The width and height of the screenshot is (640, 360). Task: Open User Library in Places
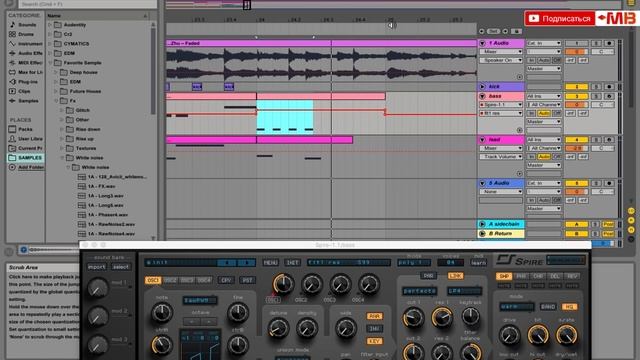pyautogui.click(x=25, y=139)
